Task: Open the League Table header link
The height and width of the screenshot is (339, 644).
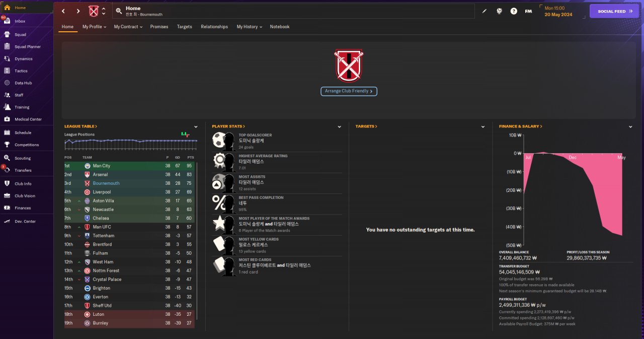Action: [80, 126]
